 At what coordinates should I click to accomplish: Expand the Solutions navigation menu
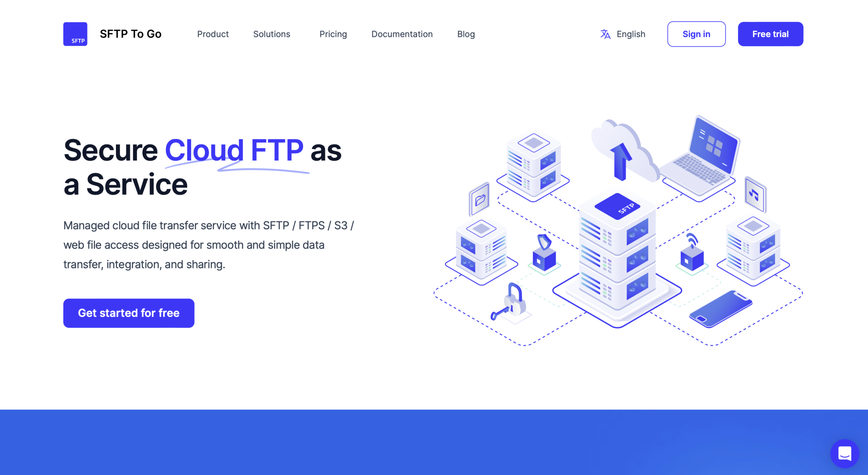[272, 34]
